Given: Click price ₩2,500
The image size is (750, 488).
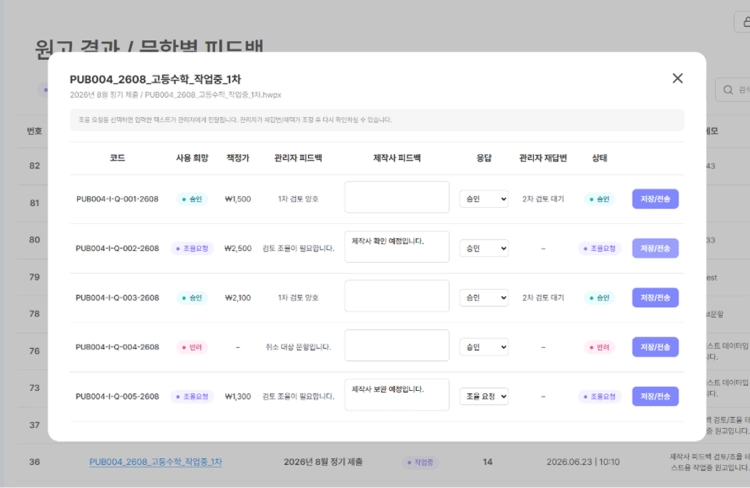Looking at the screenshot, I should (238, 248).
